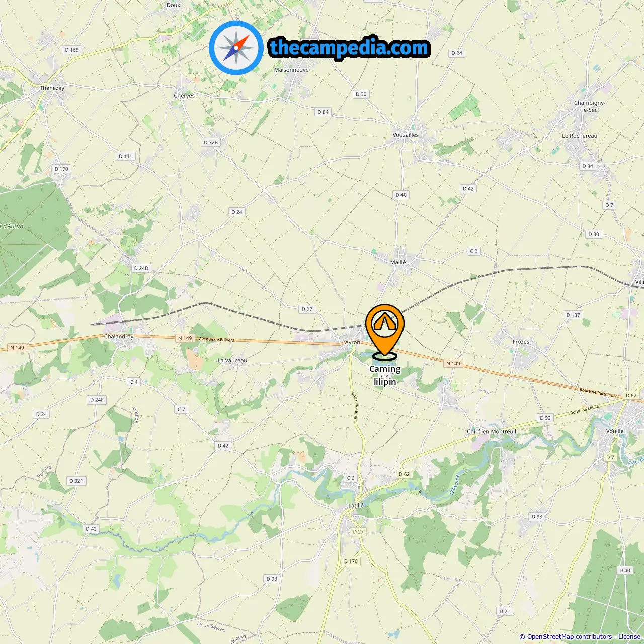Click the N 149 road shield near Frozes
Image resolution: width=644 pixels, height=644 pixels.
click(453, 363)
